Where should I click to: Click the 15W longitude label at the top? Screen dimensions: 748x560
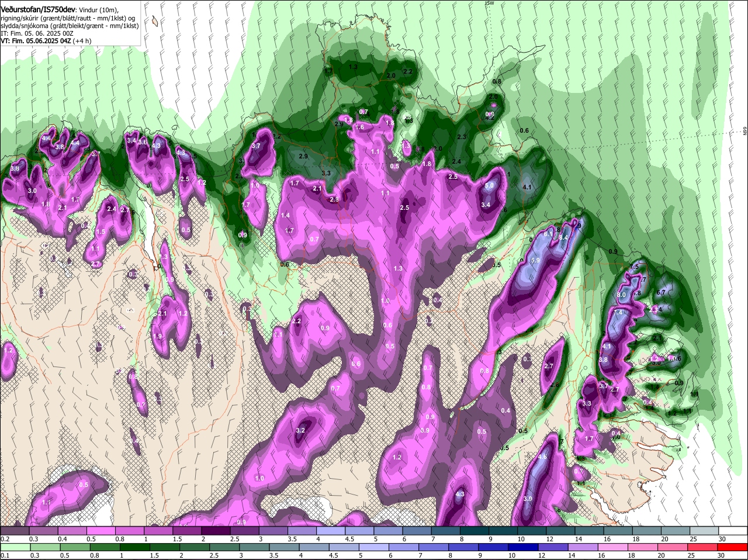490,3
